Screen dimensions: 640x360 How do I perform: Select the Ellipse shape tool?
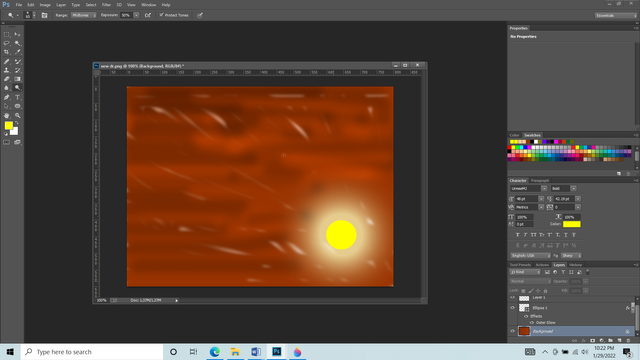click(18, 106)
